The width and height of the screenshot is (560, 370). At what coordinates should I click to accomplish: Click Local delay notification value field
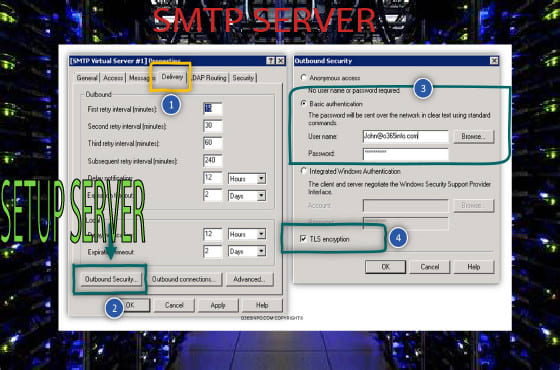pyautogui.click(x=212, y=234)
